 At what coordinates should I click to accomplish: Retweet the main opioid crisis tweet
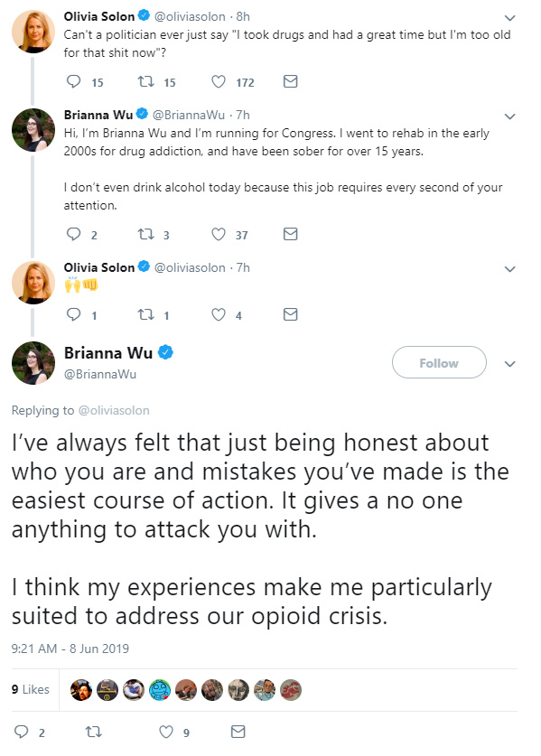(x=93, y=732)
